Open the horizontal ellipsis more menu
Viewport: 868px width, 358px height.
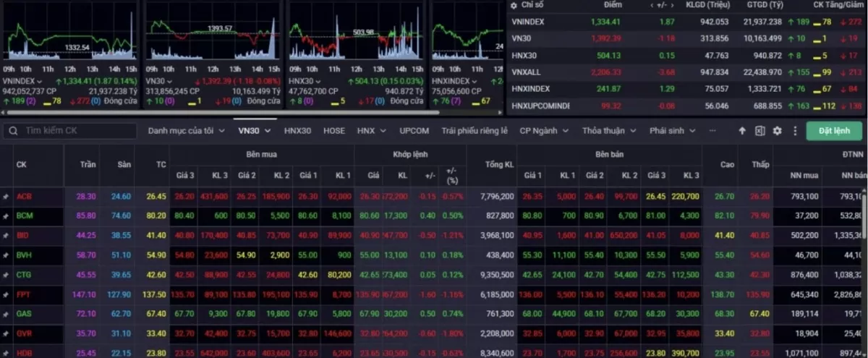click(712, 131)
